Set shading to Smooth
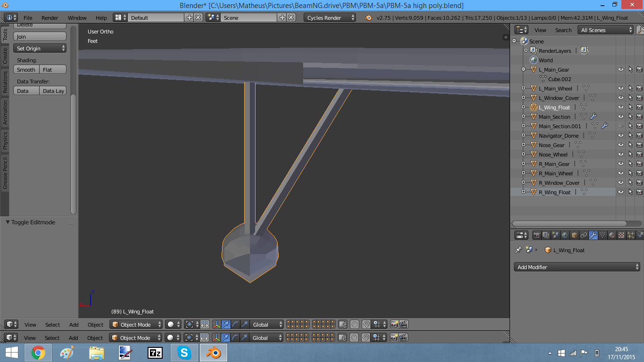Screen dimensions: 644x362 (x=26, y=69)
